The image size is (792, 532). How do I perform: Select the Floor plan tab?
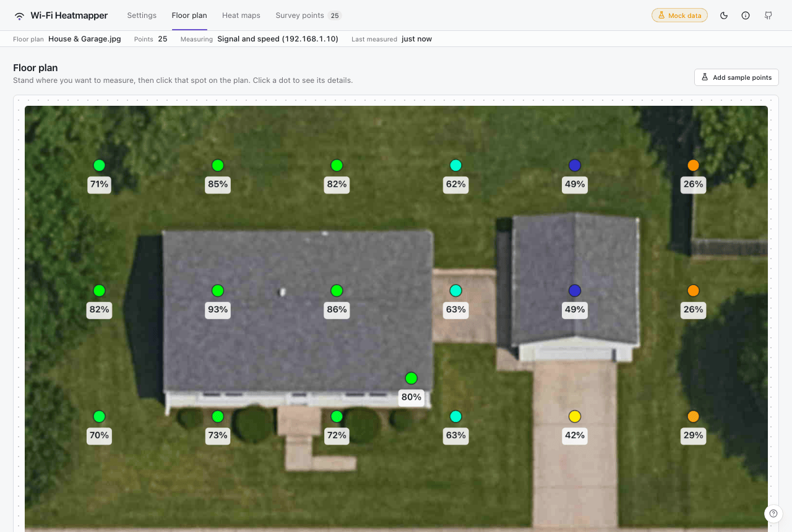189,15
